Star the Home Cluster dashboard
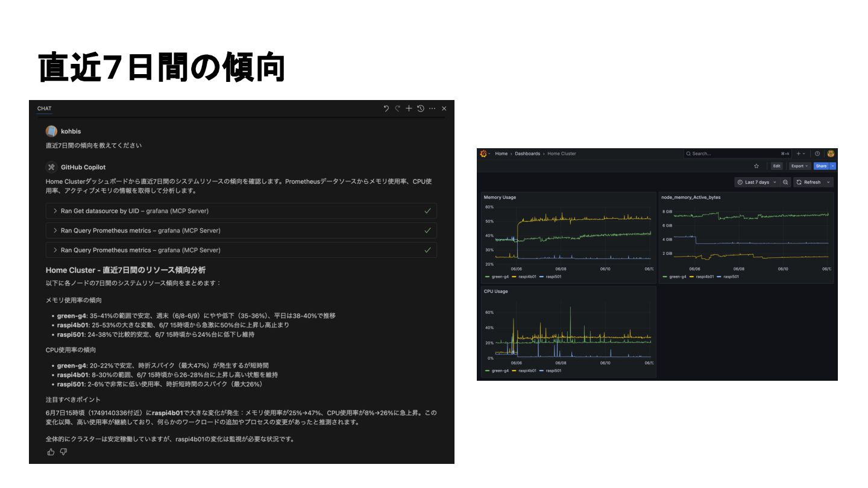This screenshot has height=488, width=868. point(756,166)
